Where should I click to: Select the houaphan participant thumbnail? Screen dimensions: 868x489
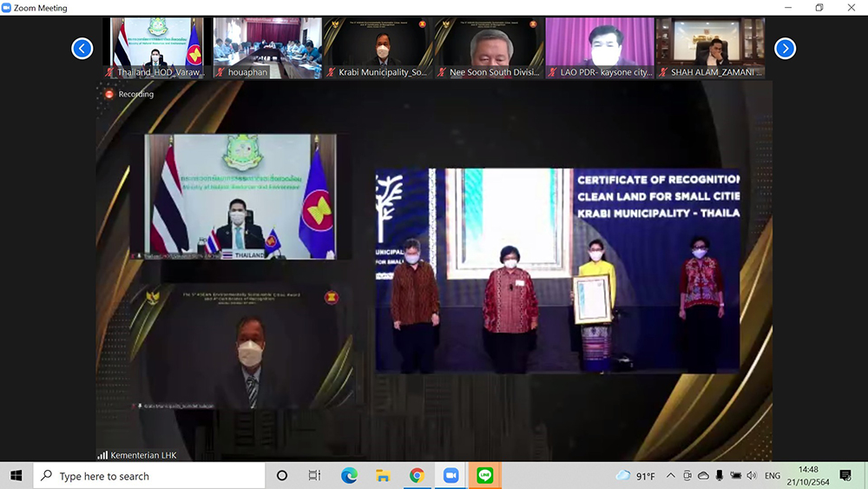(268, 48)
